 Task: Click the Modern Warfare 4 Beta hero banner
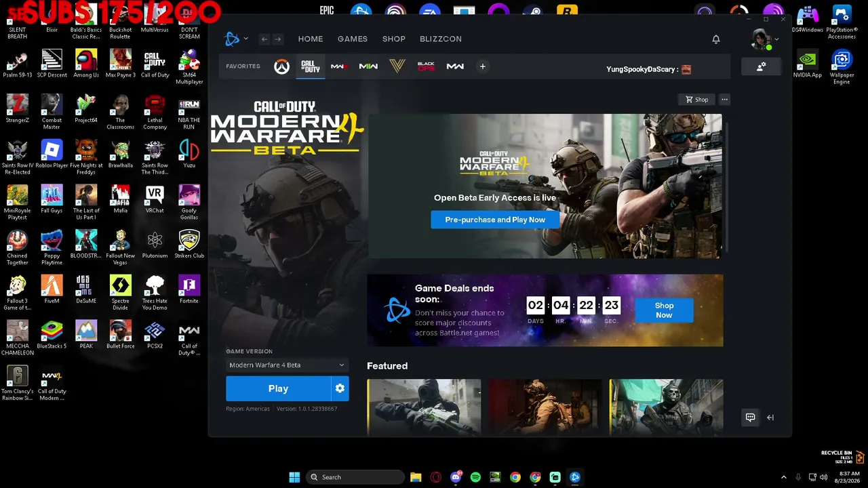545,186
